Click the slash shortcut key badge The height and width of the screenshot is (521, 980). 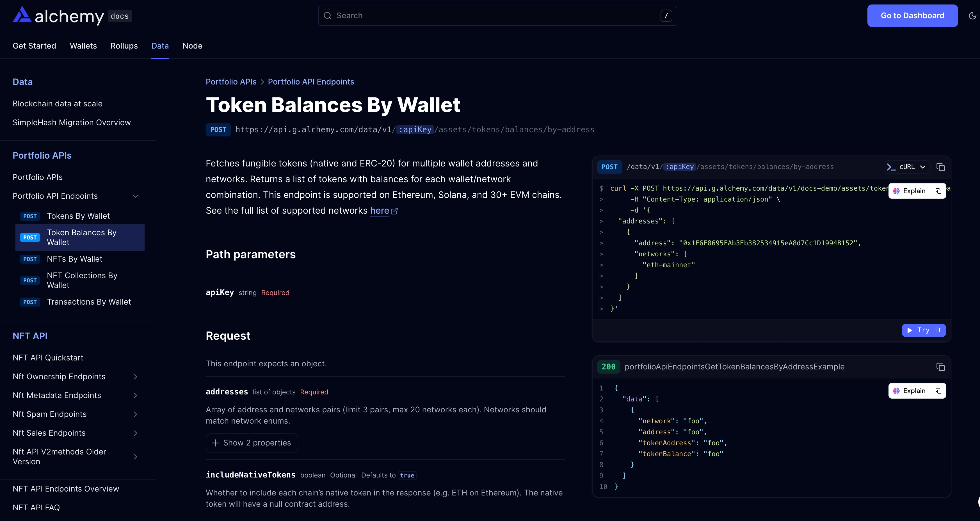tap(666, 16)
